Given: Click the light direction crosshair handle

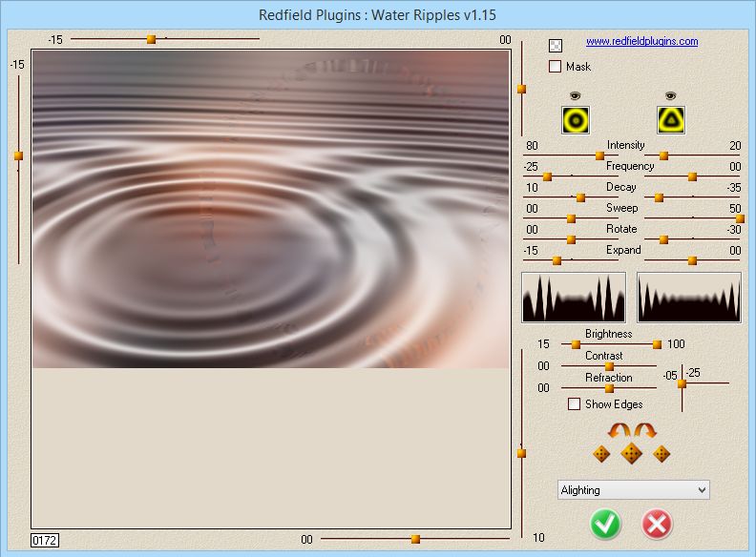Looking at the screenshot, I should coord(682,383).
